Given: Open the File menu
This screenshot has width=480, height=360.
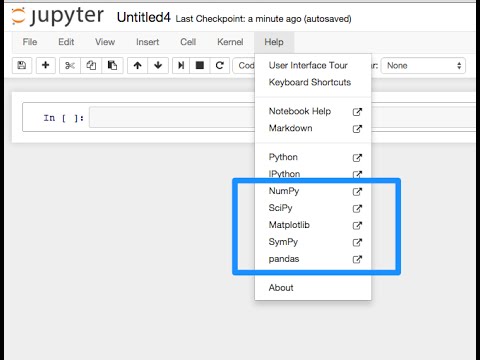Looking at the screenshot, I should coord(30,42).
